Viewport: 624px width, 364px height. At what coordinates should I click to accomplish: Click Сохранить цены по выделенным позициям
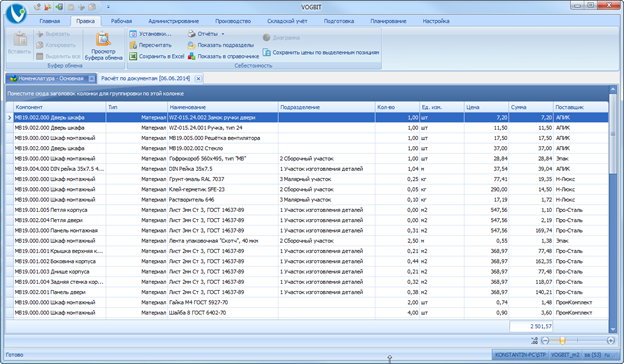(321, 52)
